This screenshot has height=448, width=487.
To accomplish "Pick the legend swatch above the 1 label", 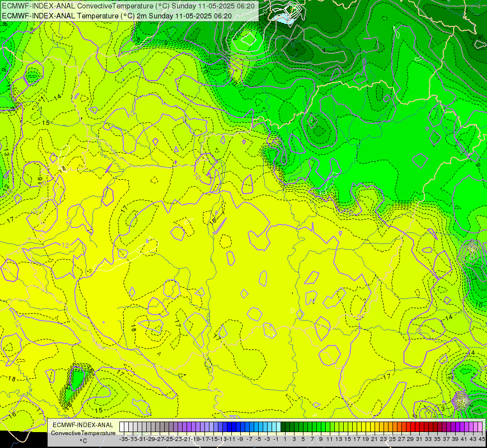I will click(x=283, y=427).
